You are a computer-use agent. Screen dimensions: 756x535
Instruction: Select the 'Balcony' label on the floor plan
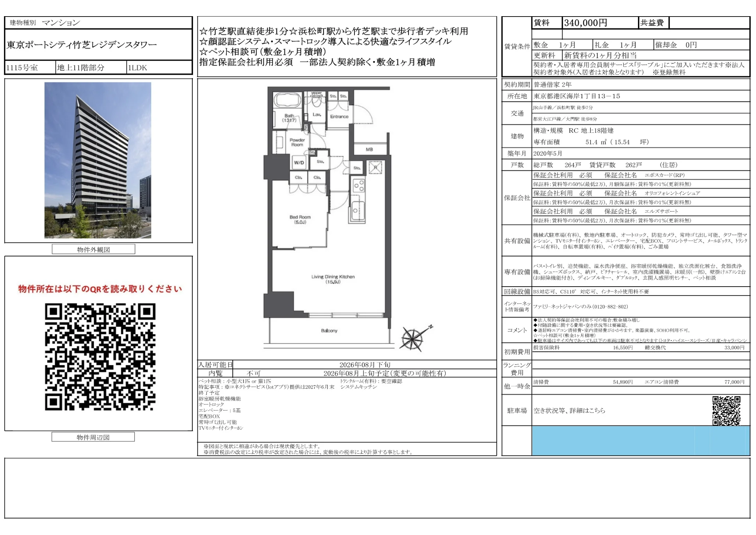pyautogui.click(x=329, y=331)
